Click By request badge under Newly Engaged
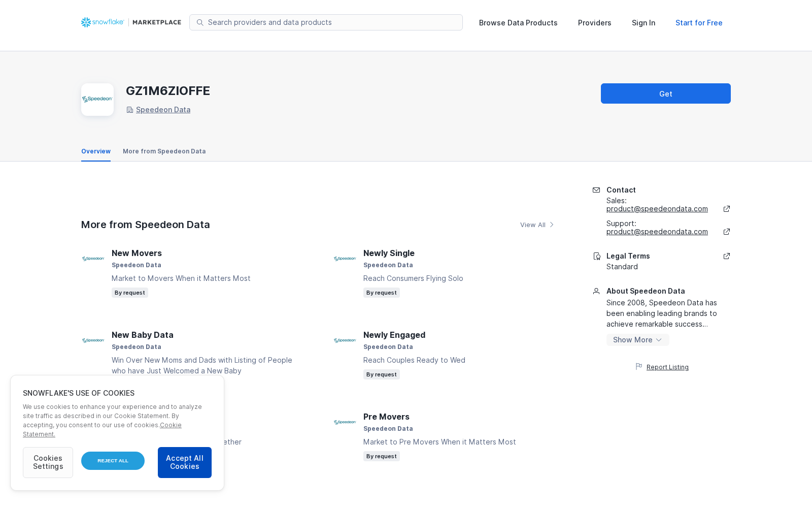 click(382, 374)
